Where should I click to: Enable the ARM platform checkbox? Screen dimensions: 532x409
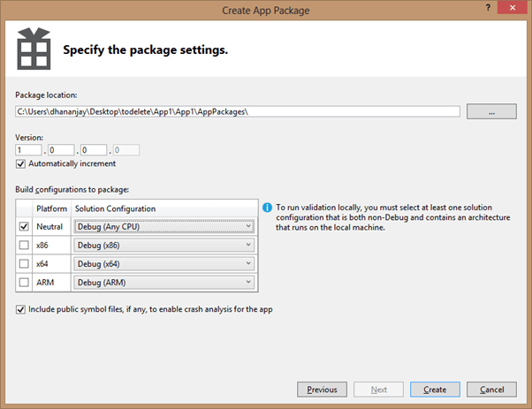pyautogui.click(x=23, y=282)
